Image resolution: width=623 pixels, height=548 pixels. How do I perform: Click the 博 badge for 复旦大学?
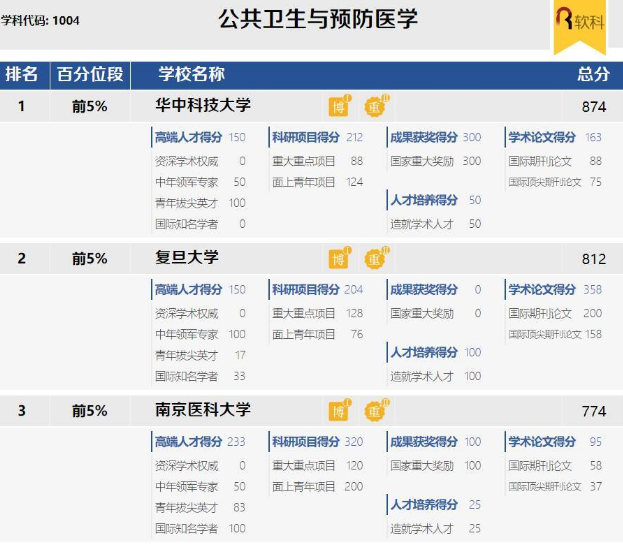coord(340,258)
